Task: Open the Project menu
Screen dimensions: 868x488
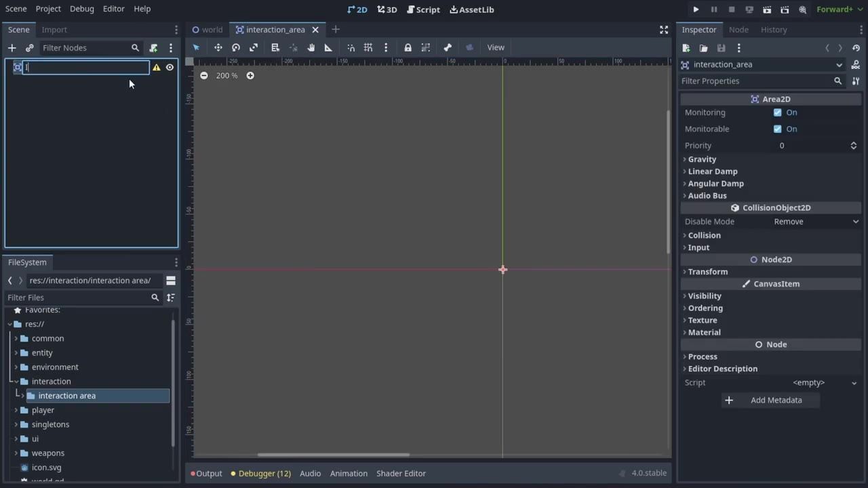Action: click(x=48, y=9)
